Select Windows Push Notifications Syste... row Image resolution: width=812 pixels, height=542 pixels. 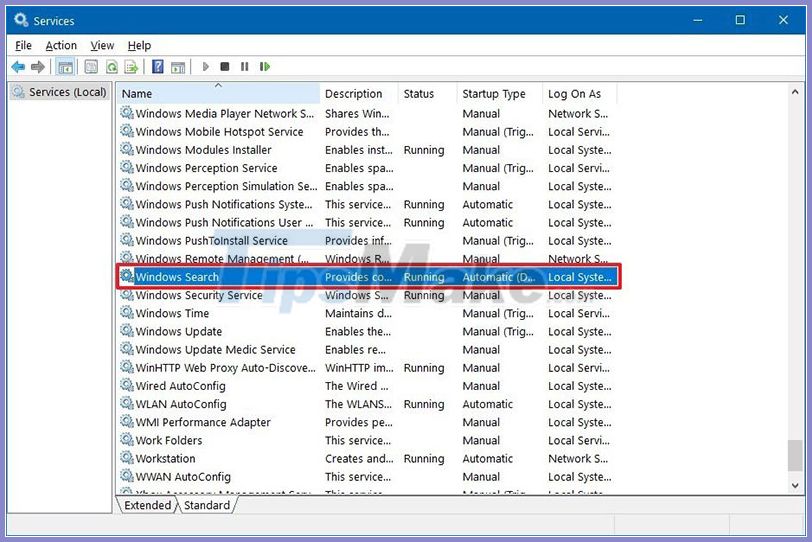[367, 204]
